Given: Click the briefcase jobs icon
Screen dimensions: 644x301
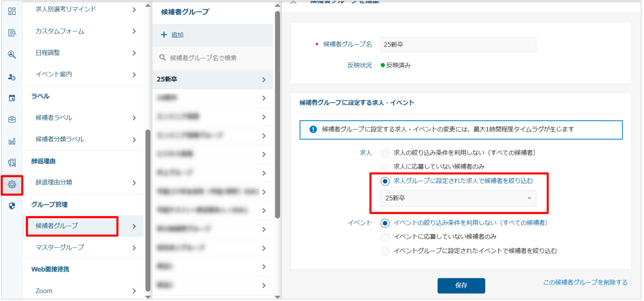Looking at the screenshot, I should [12, 119].
